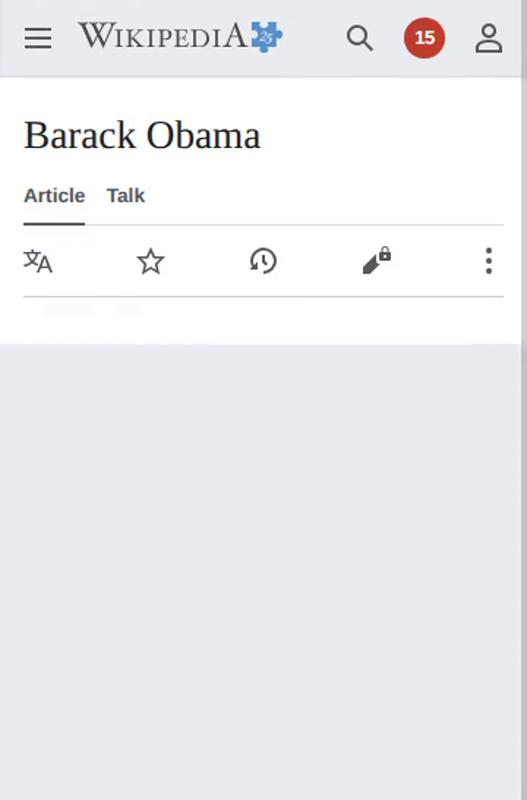This screenshot has width=527, height=800.
Task: Click the empty gray area below header
Action: [x=260, y=571]
